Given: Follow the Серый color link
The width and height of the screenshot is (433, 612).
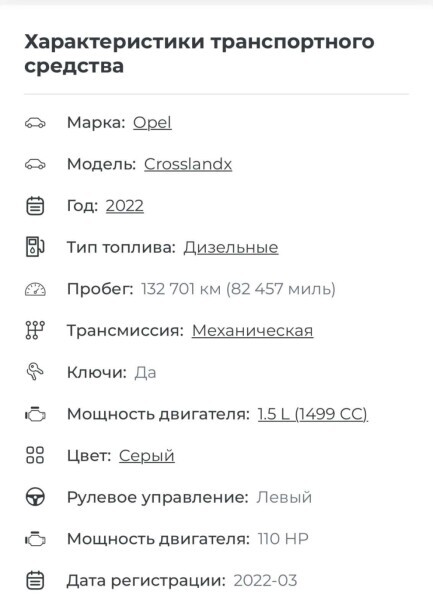Looking at the screenshot, I should (x=146, y=456).
